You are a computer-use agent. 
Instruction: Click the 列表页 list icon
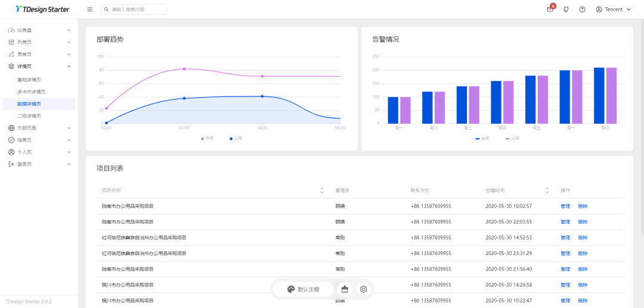point(11,42)
